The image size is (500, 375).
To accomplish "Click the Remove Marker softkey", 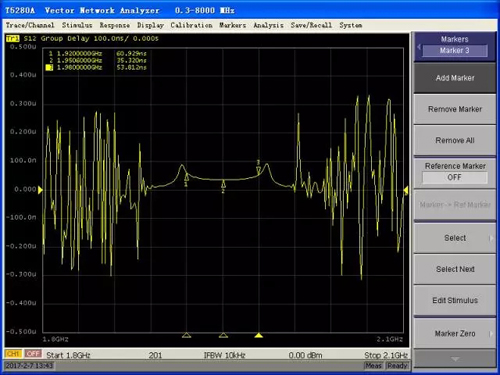I will pyautogui.click(x=455, y=109).
